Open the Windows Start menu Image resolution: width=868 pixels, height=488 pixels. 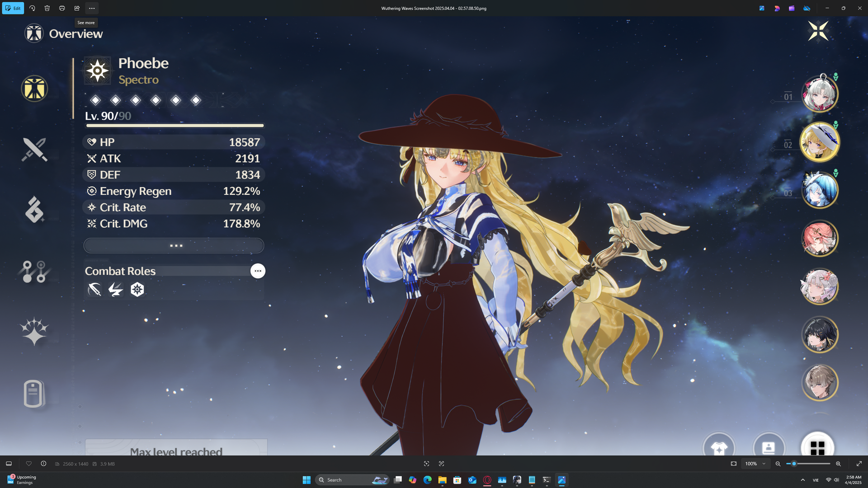(307, 480)
